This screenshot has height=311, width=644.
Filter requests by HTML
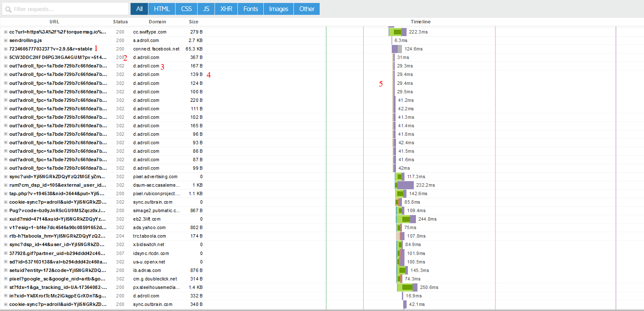click(x=162, y=9)
